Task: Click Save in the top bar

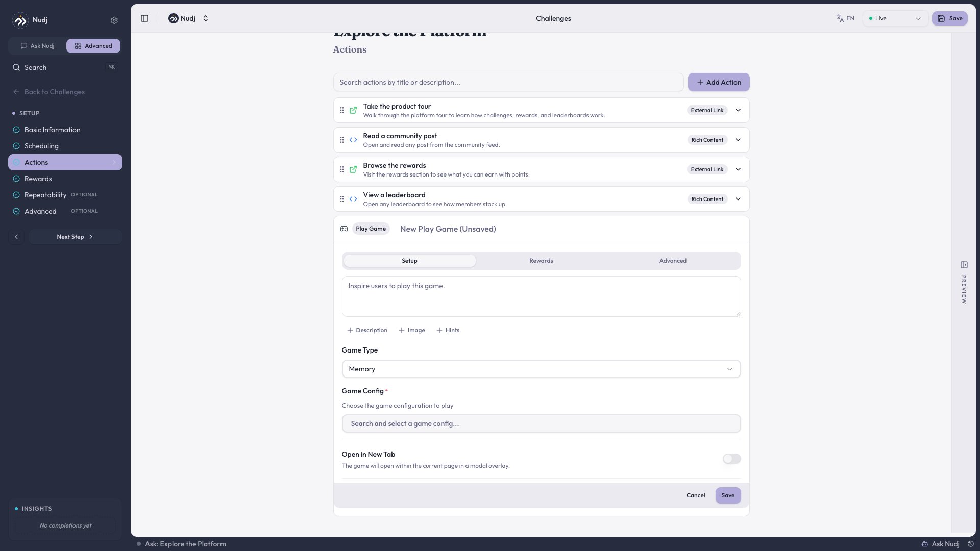Action: [x=950, y=18]
